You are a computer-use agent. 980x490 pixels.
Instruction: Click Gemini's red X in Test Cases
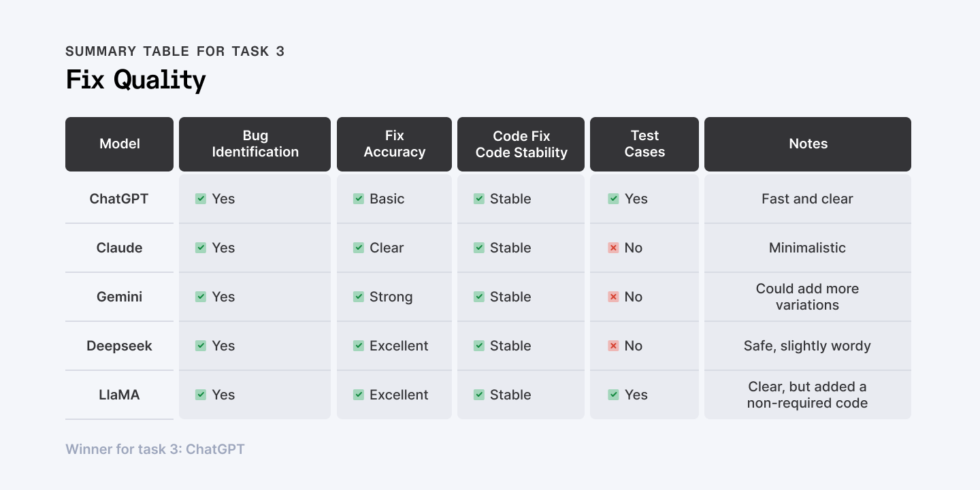pos(613,297)
